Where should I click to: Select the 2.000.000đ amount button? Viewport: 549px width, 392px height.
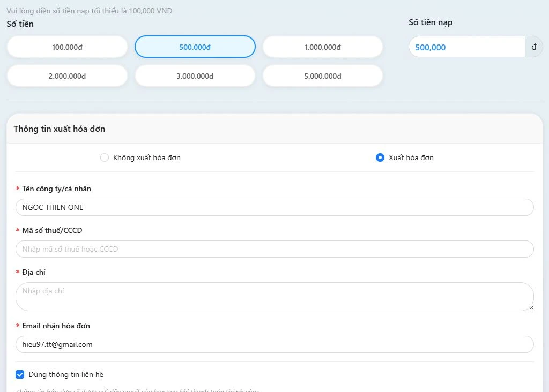click(x=67, y=76)
